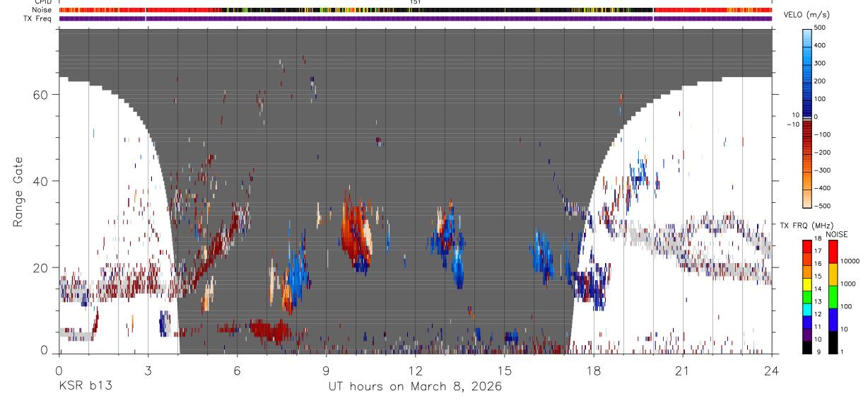Click the '10000' noise legend label
This screenshot has width=868, height=401.
(850, 262)
